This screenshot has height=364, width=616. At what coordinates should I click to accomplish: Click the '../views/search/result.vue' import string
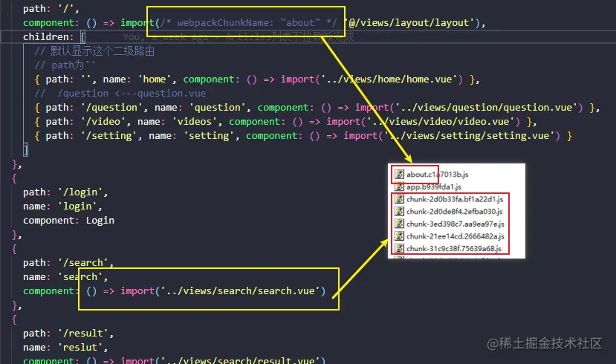[x=241, y=360]
